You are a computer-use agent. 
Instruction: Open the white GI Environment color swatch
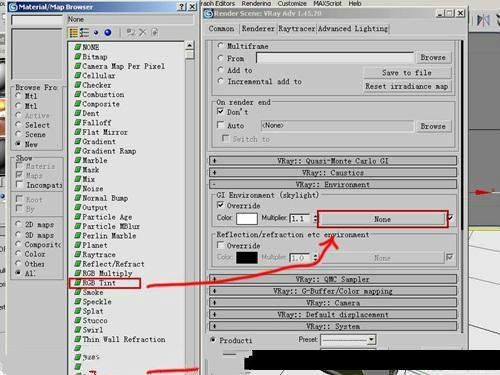coord(247,219)
